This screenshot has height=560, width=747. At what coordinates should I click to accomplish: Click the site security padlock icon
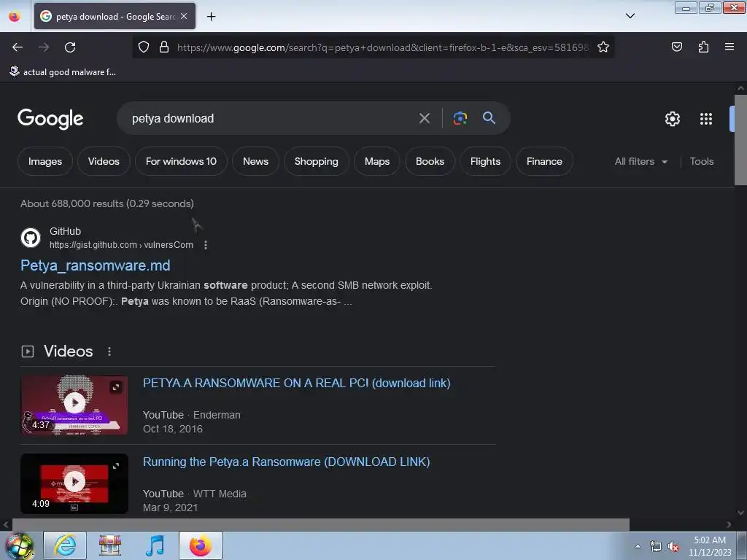(x=164, y=47)
